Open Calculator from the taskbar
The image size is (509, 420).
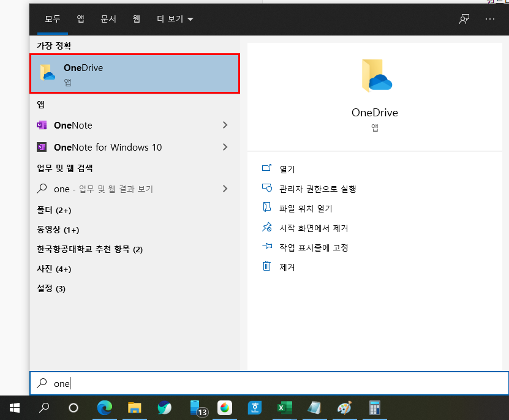tap(374, 408)
